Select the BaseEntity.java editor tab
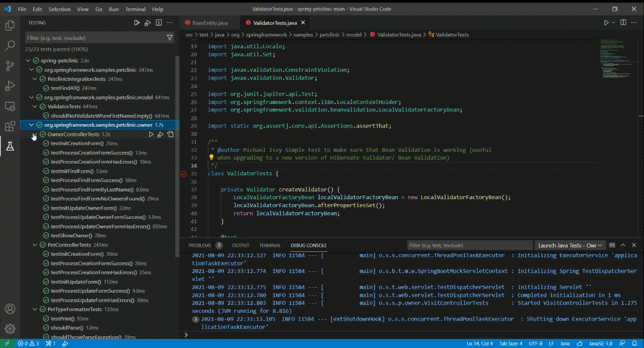Screen dimensions: 644x348 coord(210,23)
